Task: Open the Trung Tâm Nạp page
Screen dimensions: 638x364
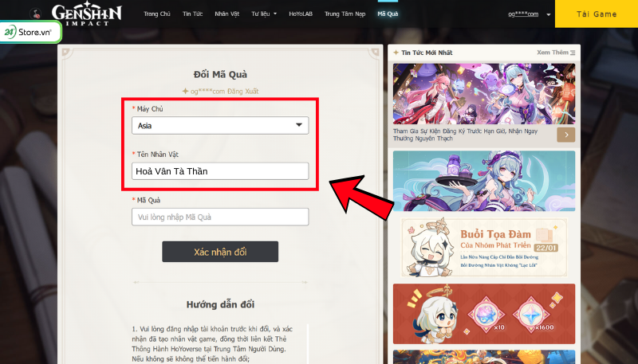Action: point(345,14)
